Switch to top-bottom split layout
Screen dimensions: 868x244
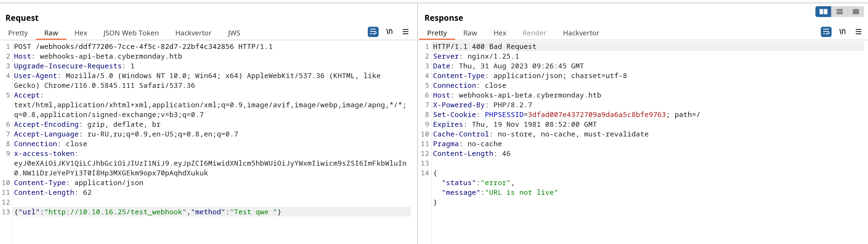click(839, 12)
